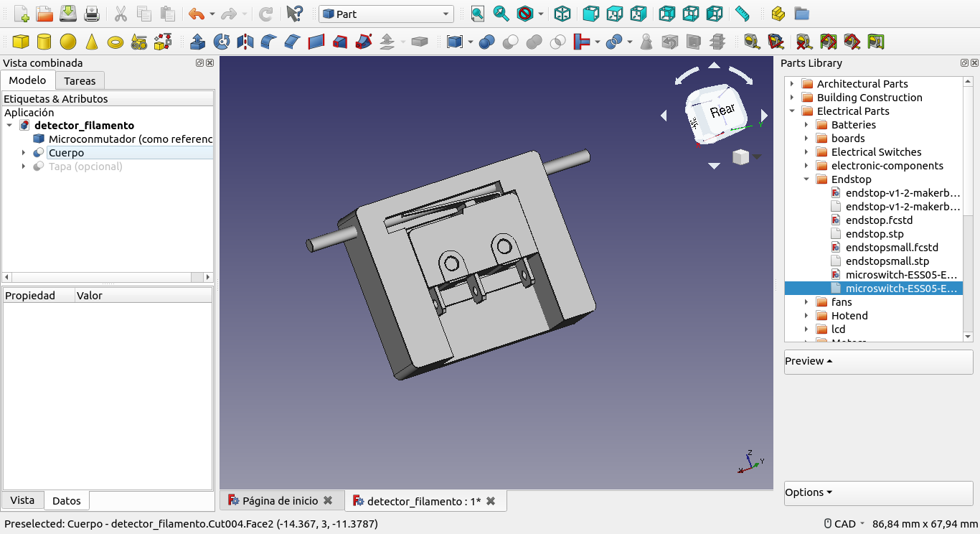
Task: Create a torus primitive
Action: click(x=116, y=42)
